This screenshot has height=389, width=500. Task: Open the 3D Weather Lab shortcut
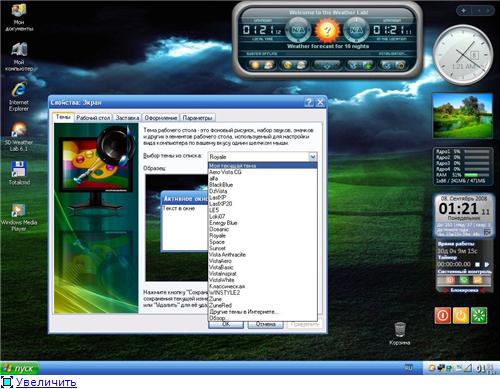coord(19,137)
